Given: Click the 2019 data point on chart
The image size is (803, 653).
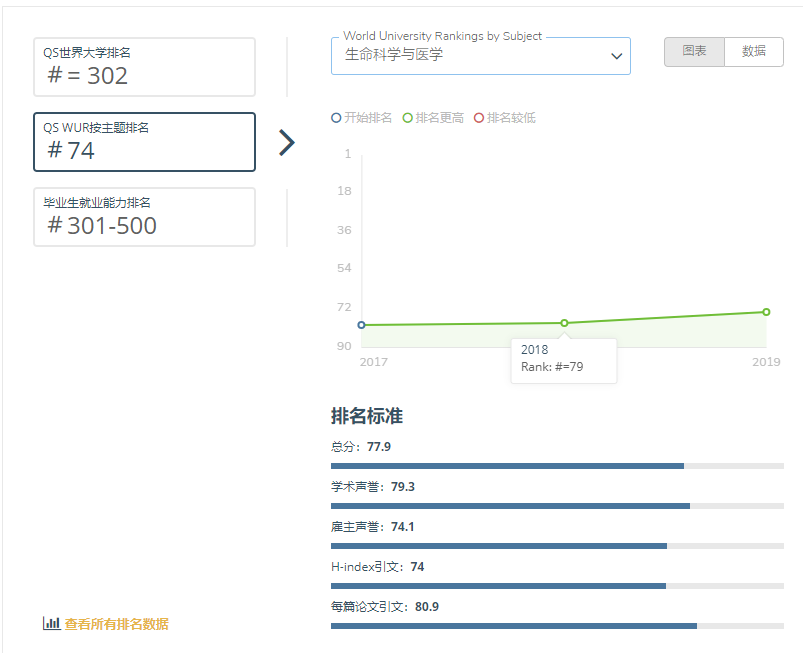Looking at the screenshot, I should 766,312.
